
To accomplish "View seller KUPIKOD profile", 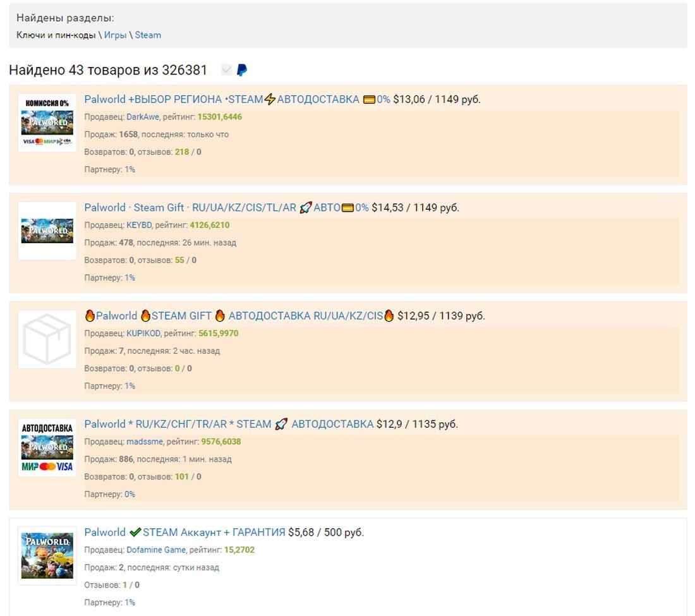I will 143,333.
